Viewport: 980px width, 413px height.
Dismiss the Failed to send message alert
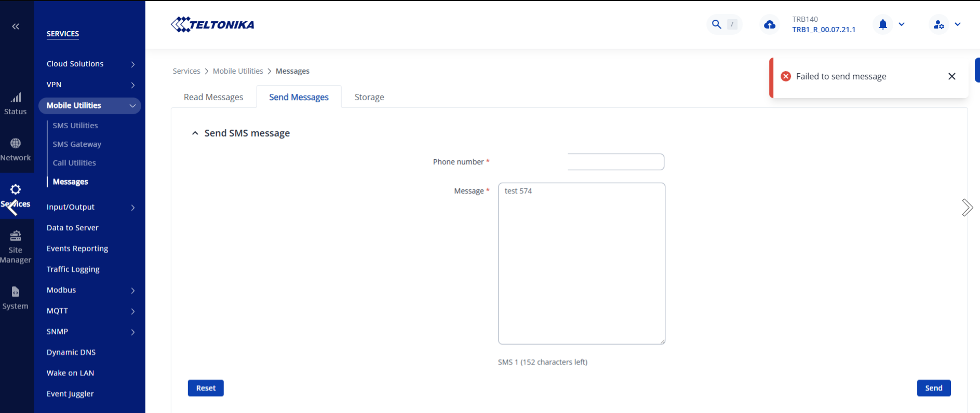pyautogui.click(x=951, y=76)
